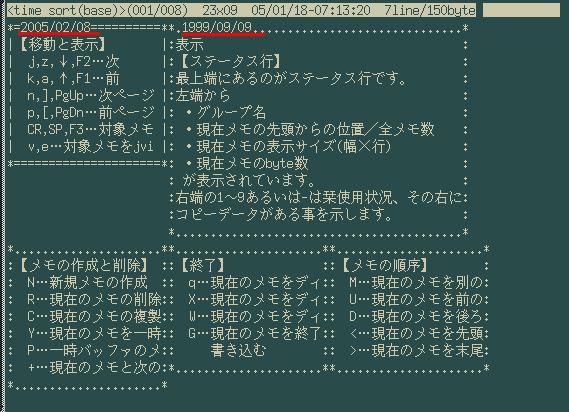Click the 7line/150byte status text
Viewport: 569px width, 412px height.
(430, 10)
